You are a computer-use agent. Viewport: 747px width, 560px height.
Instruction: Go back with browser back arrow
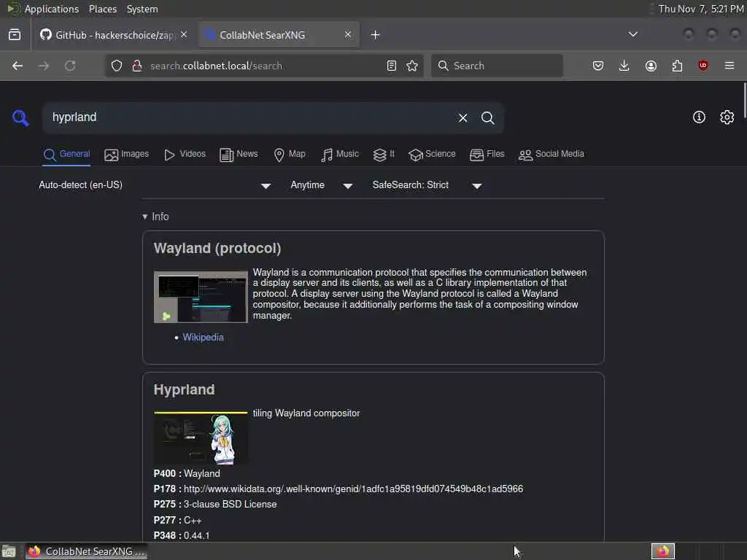click(18, 66)
